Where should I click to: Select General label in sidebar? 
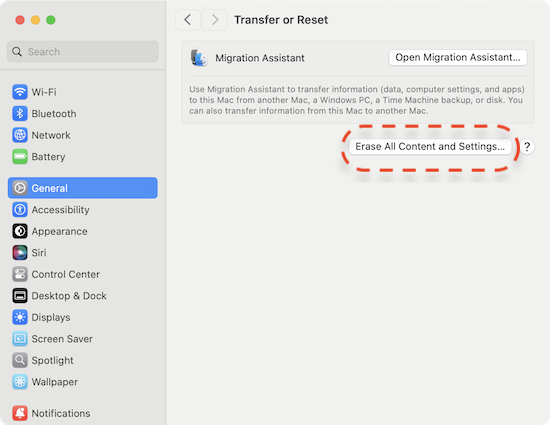pyautogui.click(x=49, y=188)
